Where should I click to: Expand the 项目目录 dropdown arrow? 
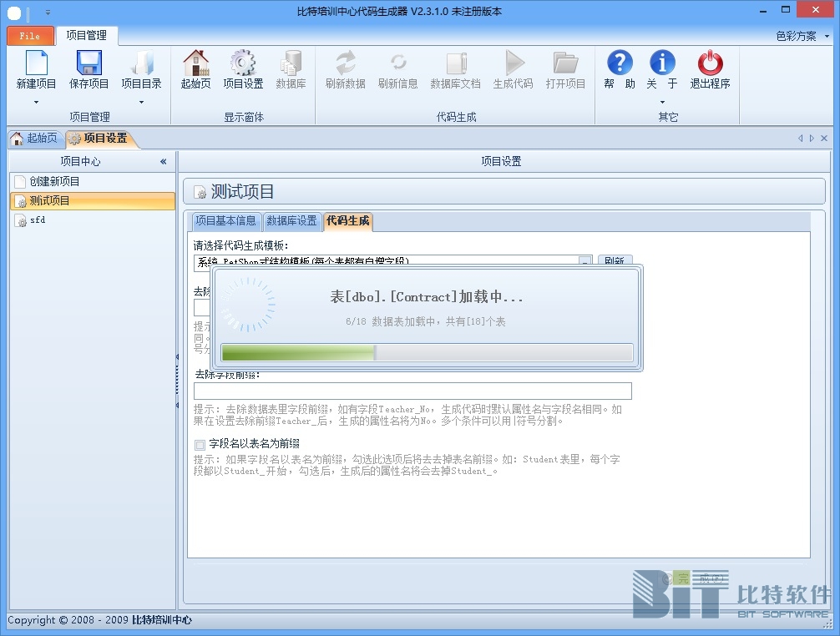click(x=141, y=102)
